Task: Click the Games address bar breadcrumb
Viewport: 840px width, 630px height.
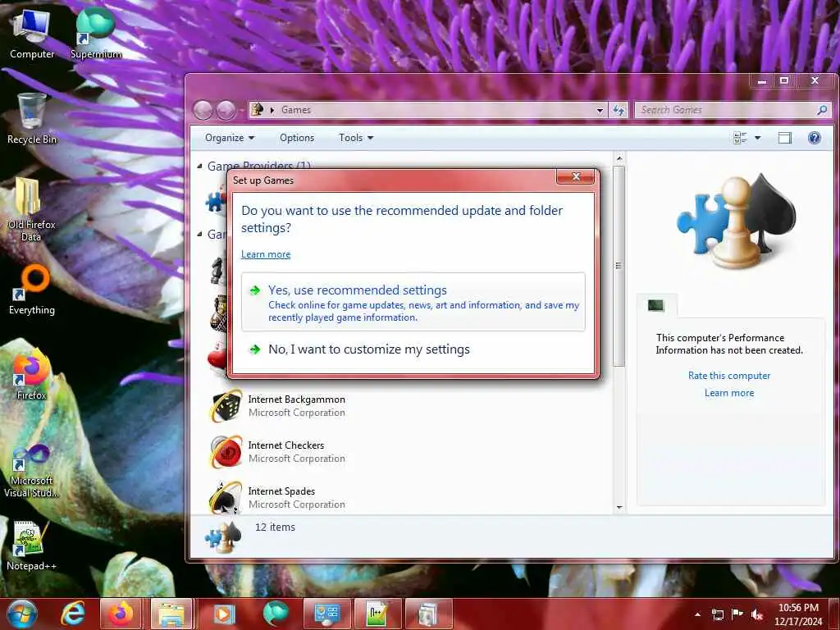Action: pyautogui.click(x=295, y=110)
